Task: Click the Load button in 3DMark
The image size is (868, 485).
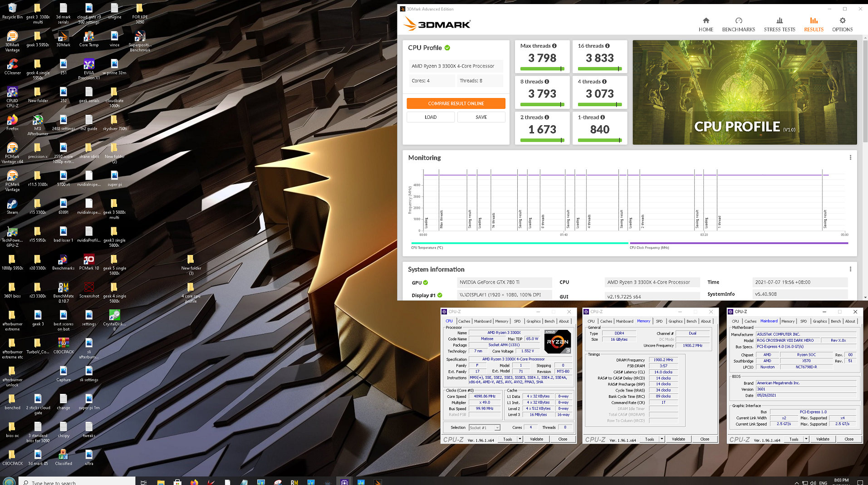Action: [431, 117]
